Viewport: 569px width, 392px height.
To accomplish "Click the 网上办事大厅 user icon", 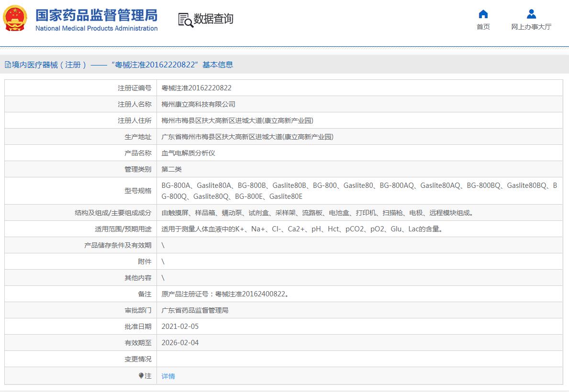I will [531, 14].
